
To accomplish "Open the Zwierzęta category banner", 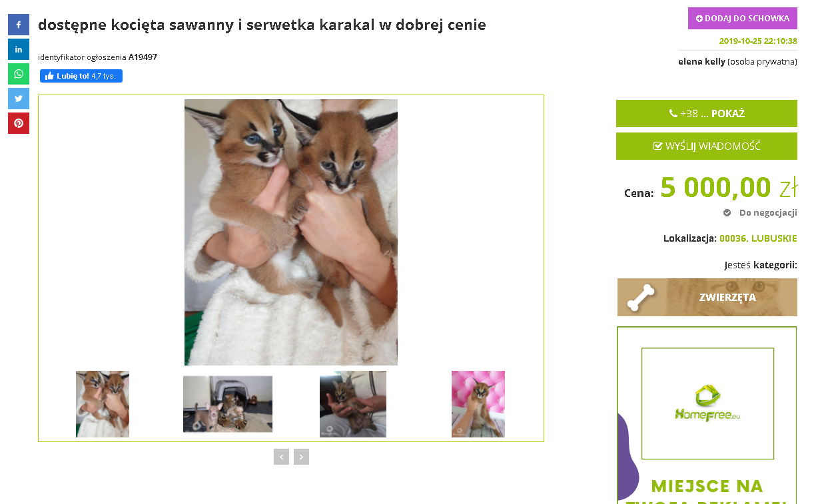I will [x=707, y=297].
